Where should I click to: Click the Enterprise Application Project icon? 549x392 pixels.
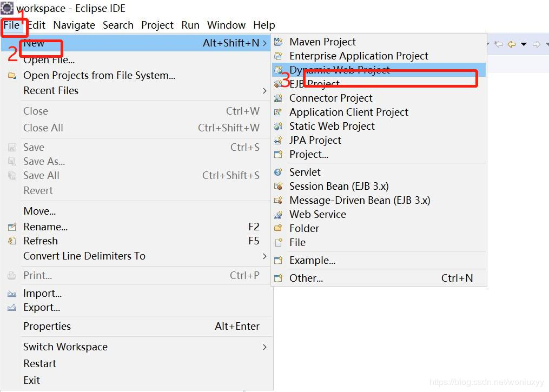(x=279, y=56)
